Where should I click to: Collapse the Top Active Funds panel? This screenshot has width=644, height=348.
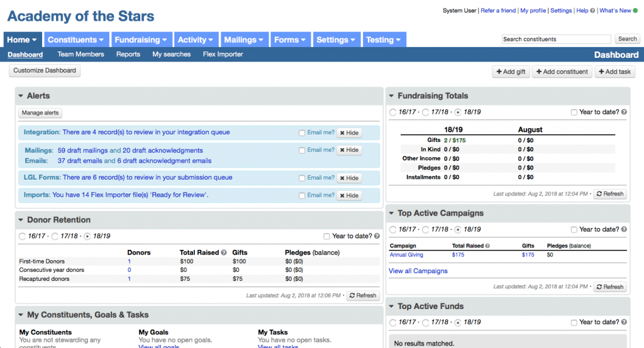pos(391,307)
